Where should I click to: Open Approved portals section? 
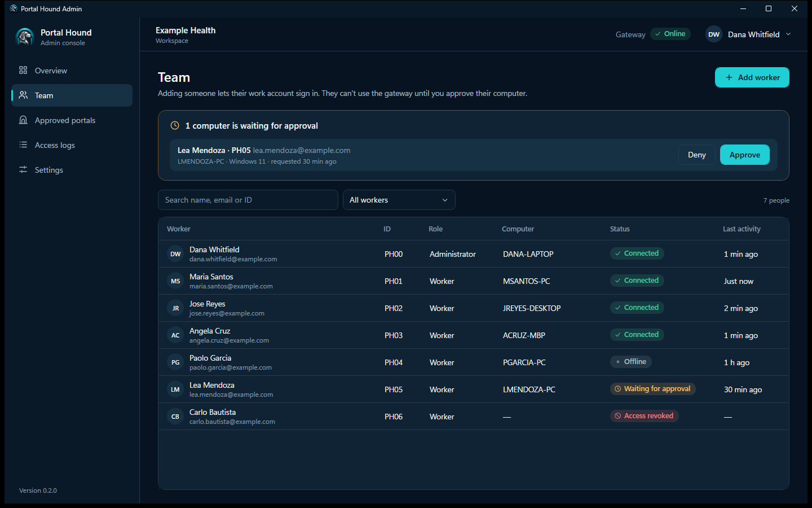pos(72,120)
